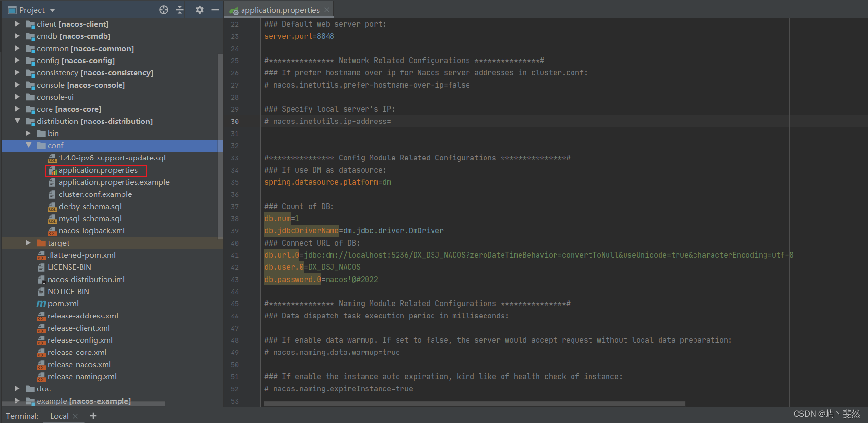This screenshot has height=423, width=868.
Task: Expand the console [nacos-console] module
Action: pyautogui.click(x=17, y=85)
